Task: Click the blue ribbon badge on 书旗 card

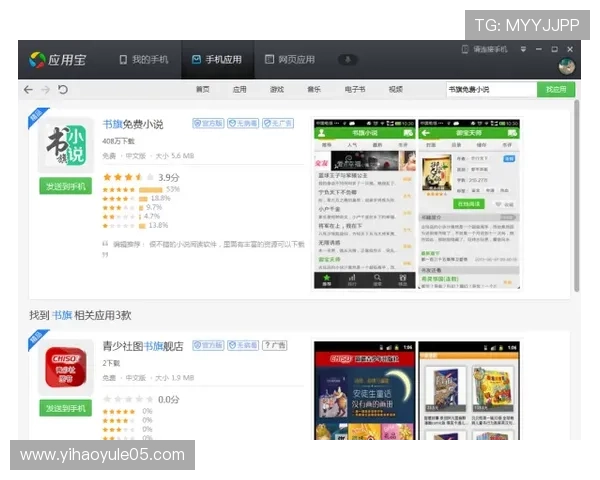Action: (x=38, y=117)
